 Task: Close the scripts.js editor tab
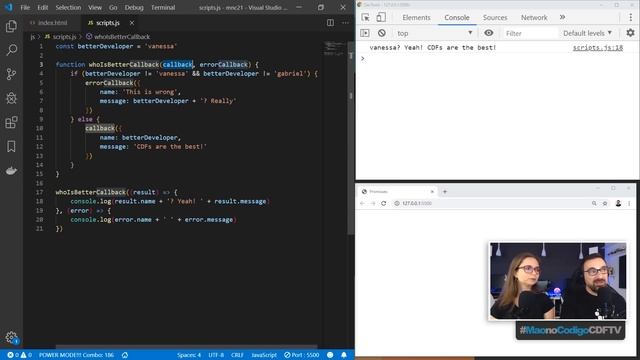[x=132, y=23]
